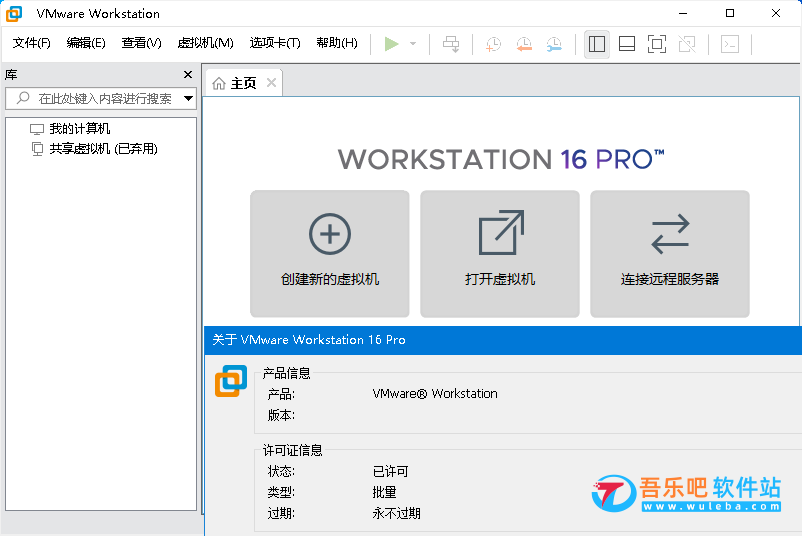The image size is (802, 536).
Task: Open the 虚拟机(M) menu
Action: [x=205, y=43]
